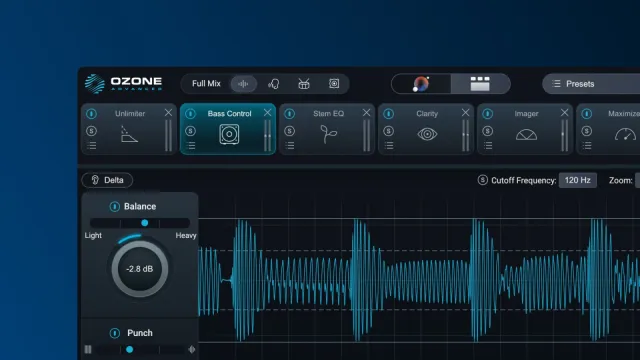Toggle power on the Stem EQ module

coord(290,113)
